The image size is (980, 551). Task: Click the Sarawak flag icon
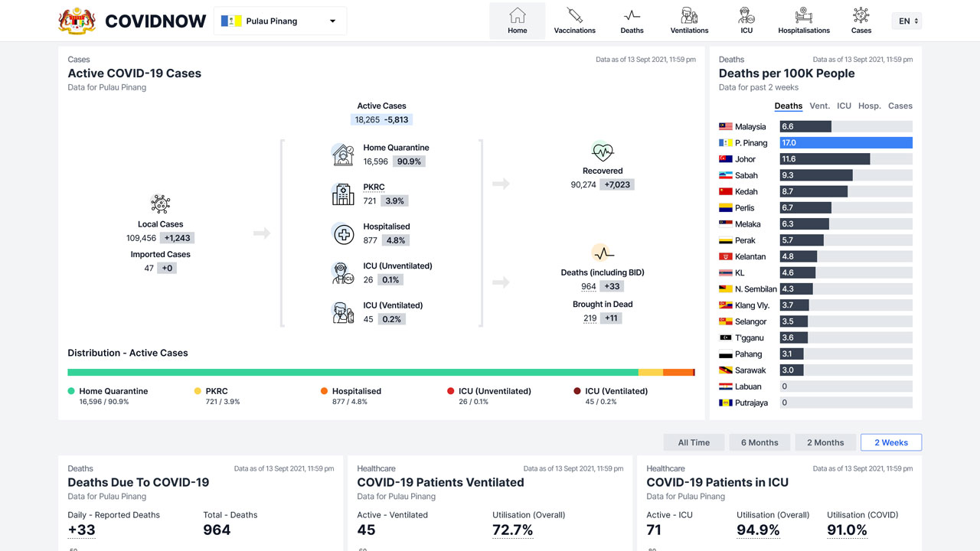pos(726,370)
